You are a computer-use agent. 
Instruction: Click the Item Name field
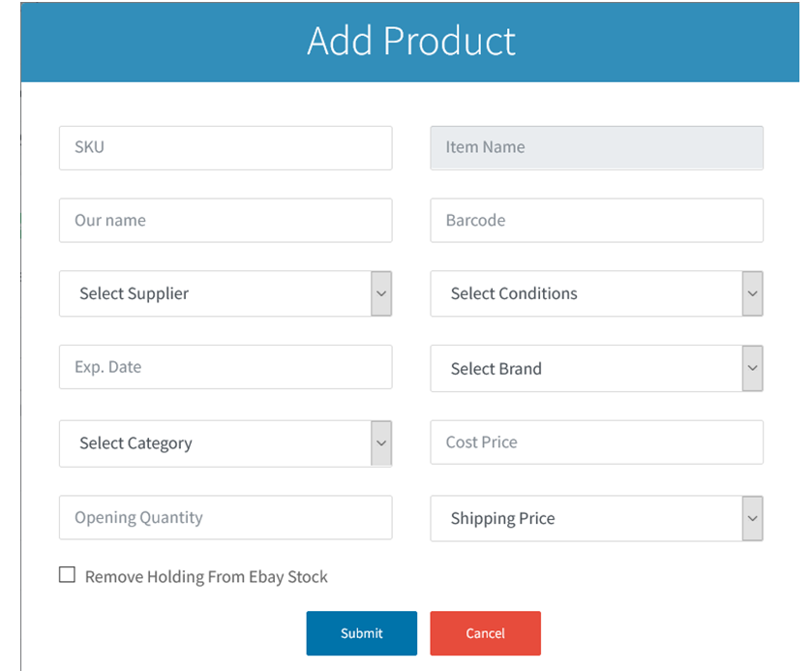[x=596, y=148]
